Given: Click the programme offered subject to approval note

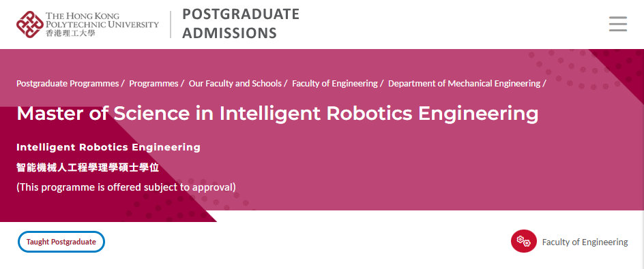Looking at the screenshot, I should [x=126, y=187].
